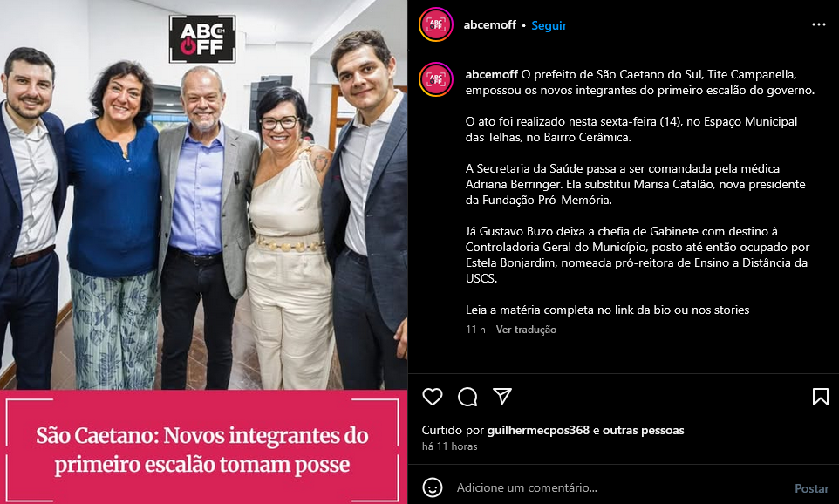The height and width of the screenshot is (504, 839).
Task: Follow the account via Seguir
Action: pyautogui.click(x=549, y=25)
